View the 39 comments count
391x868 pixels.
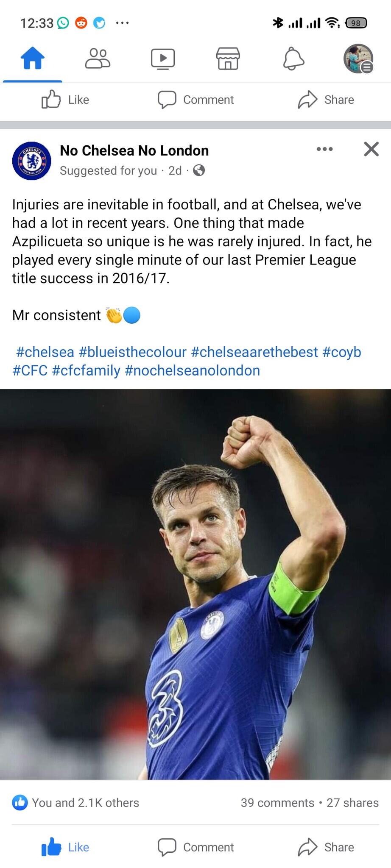(277, 803)
